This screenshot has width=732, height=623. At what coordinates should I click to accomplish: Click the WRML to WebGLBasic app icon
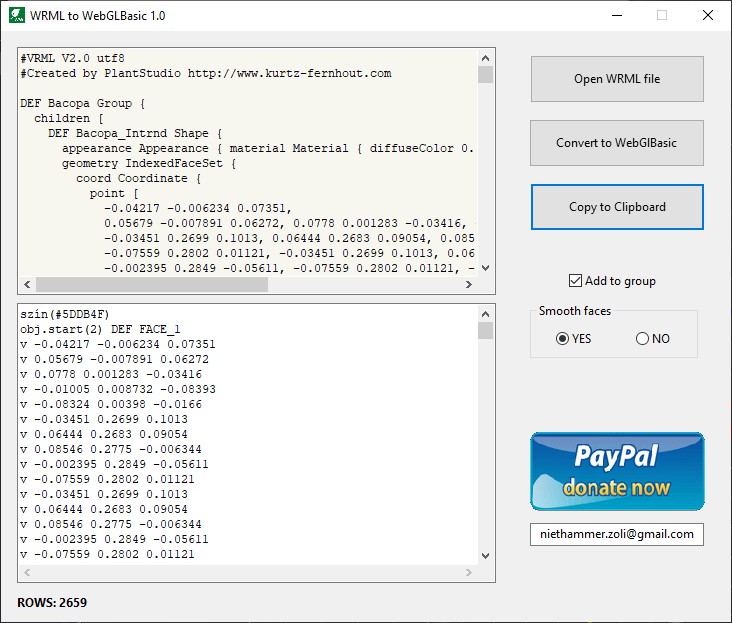(17, 15)
